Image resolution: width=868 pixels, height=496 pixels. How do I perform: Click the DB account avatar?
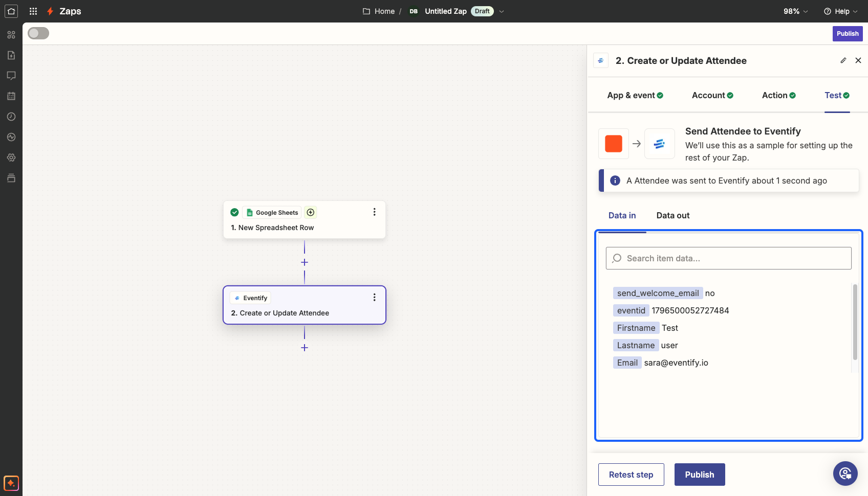(x=414, y=11)
